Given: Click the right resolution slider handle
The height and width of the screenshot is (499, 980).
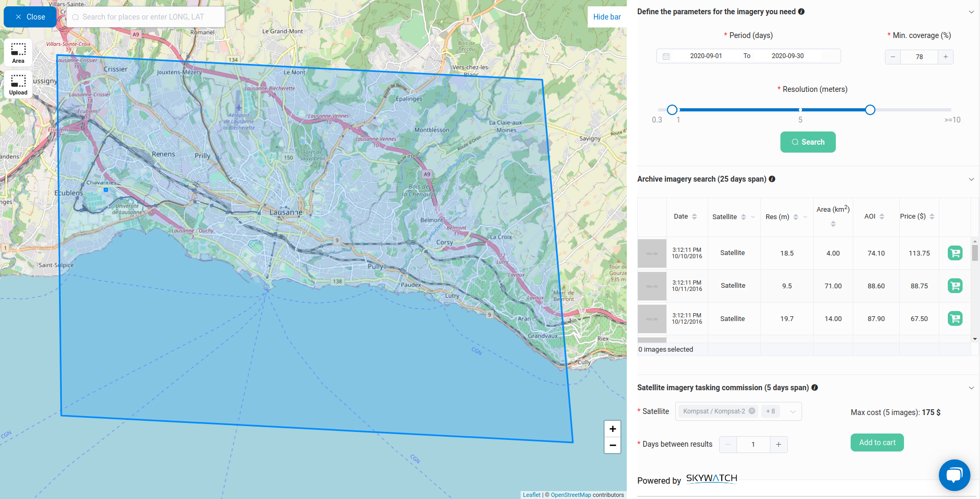Looking at the screenshot, I should point(870,110).
